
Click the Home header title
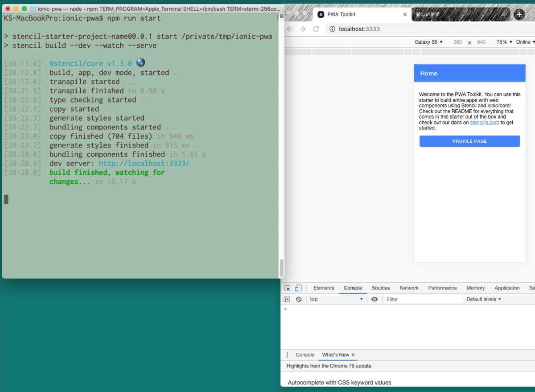428,74
